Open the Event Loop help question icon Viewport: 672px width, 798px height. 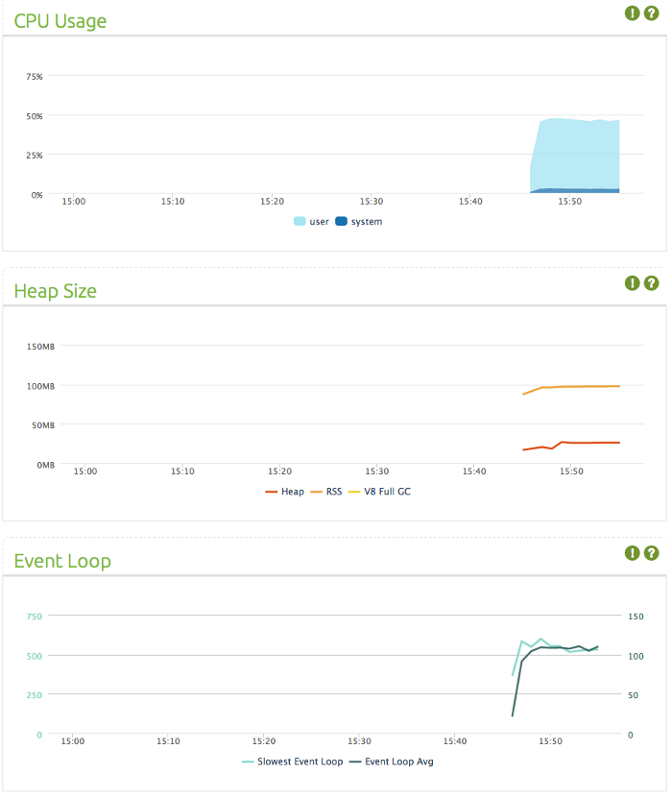(651, 553)
